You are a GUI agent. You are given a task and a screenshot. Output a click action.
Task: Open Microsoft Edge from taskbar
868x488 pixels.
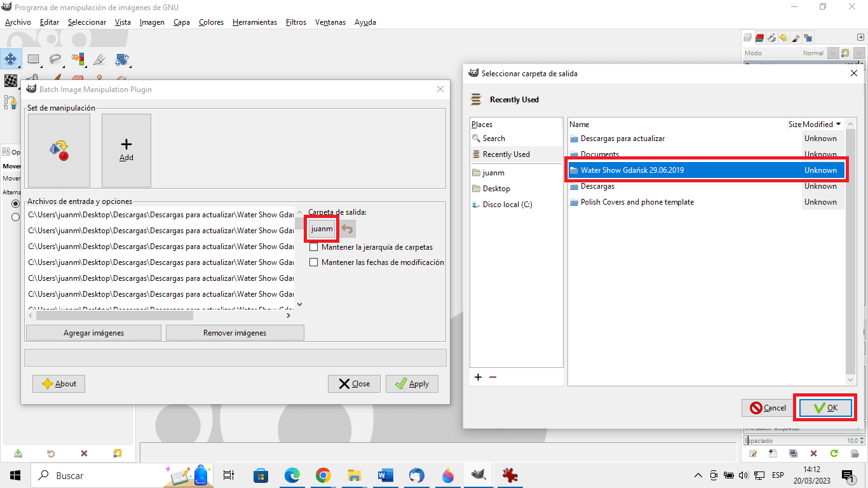pos(292,475)
